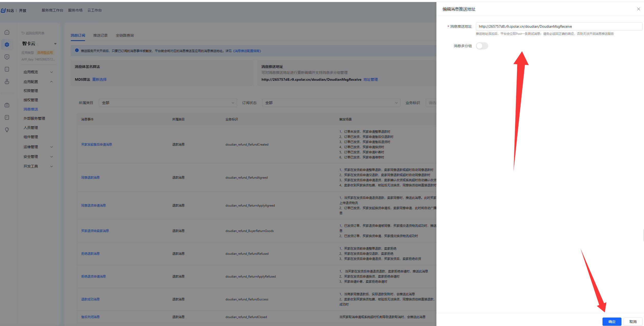Click the 取消 button
Image resolution: width=644 pixels, height=326 pixels.
point(632,322)
